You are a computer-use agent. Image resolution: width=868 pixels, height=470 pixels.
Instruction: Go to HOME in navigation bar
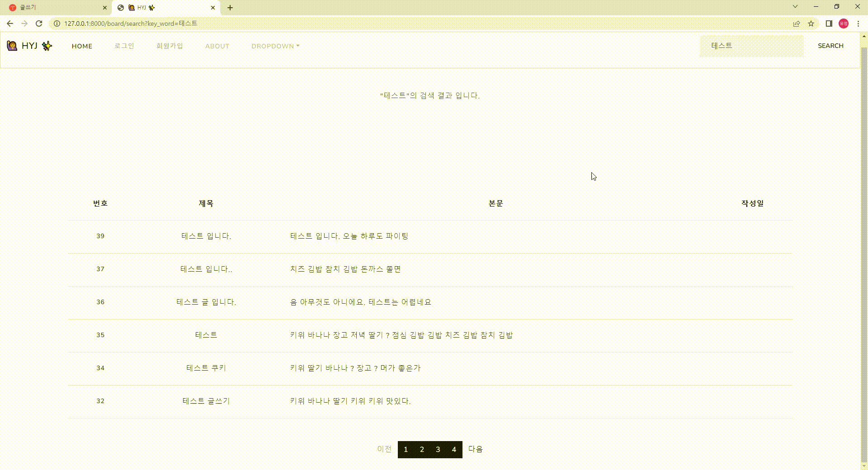click(82, 46)
